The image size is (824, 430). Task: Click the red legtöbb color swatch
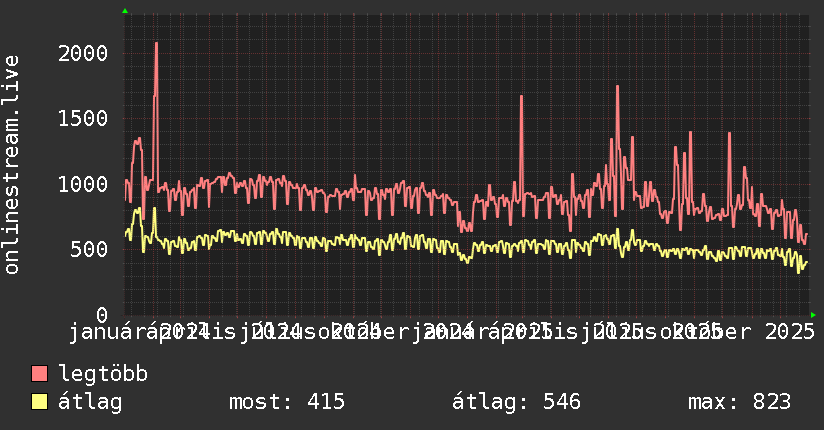coord(39,374)
